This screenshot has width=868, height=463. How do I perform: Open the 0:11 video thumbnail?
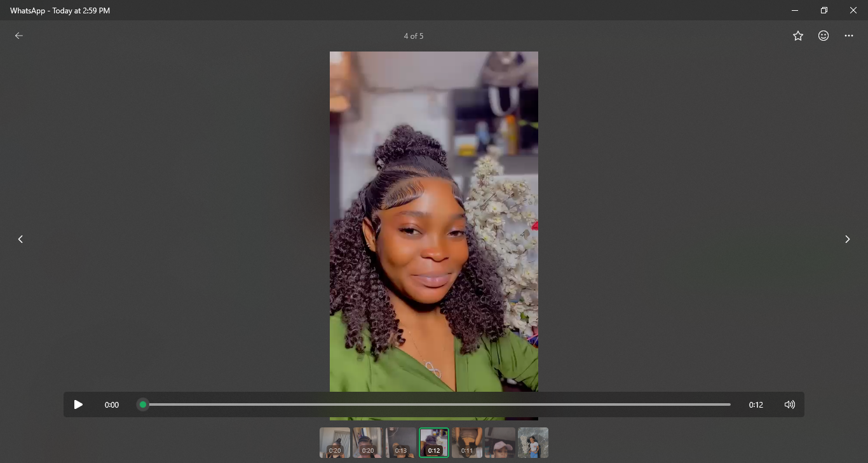467,443
